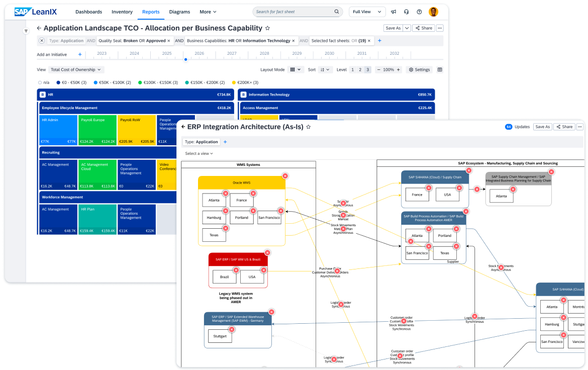The image size is (588, 370).
Task: Click Share in the TCO report
Action: click(424, 28)
